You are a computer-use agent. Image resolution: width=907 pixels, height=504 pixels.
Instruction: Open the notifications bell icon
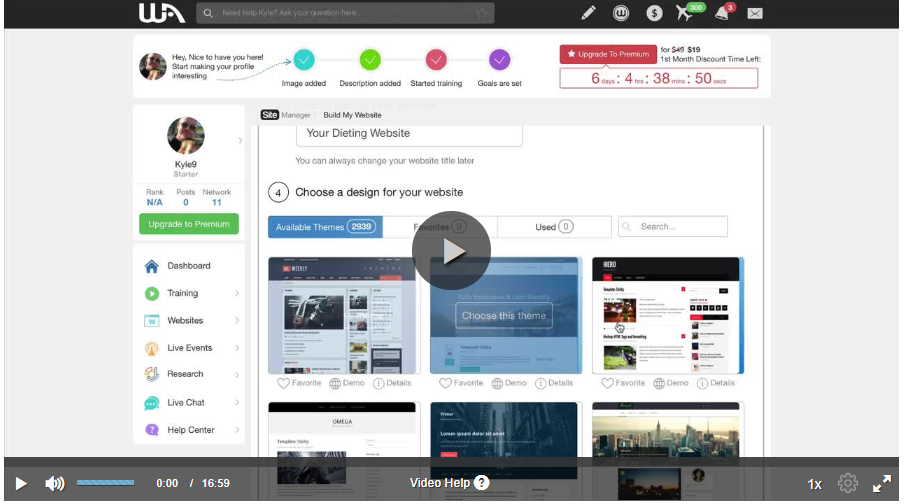click(722, 13)
